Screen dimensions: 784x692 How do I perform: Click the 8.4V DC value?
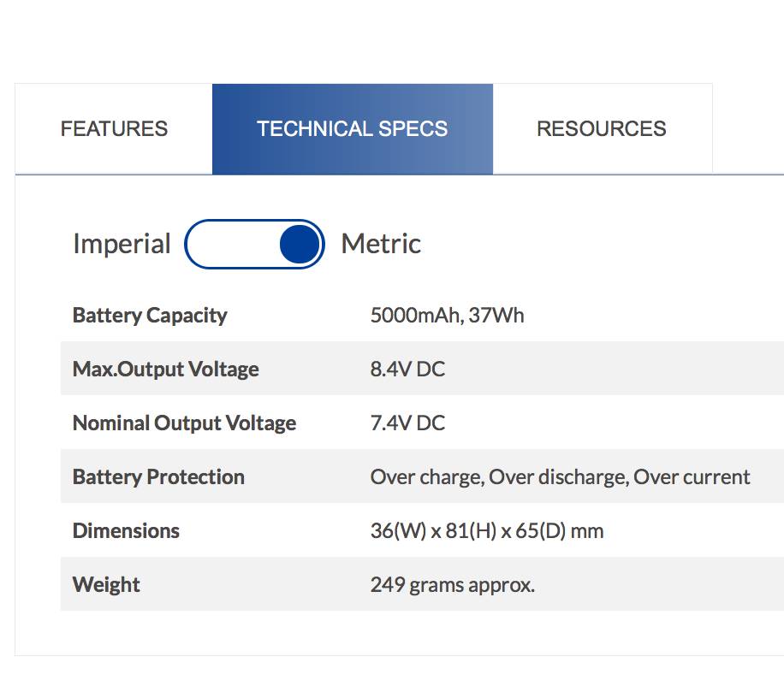tap(407, 370)
